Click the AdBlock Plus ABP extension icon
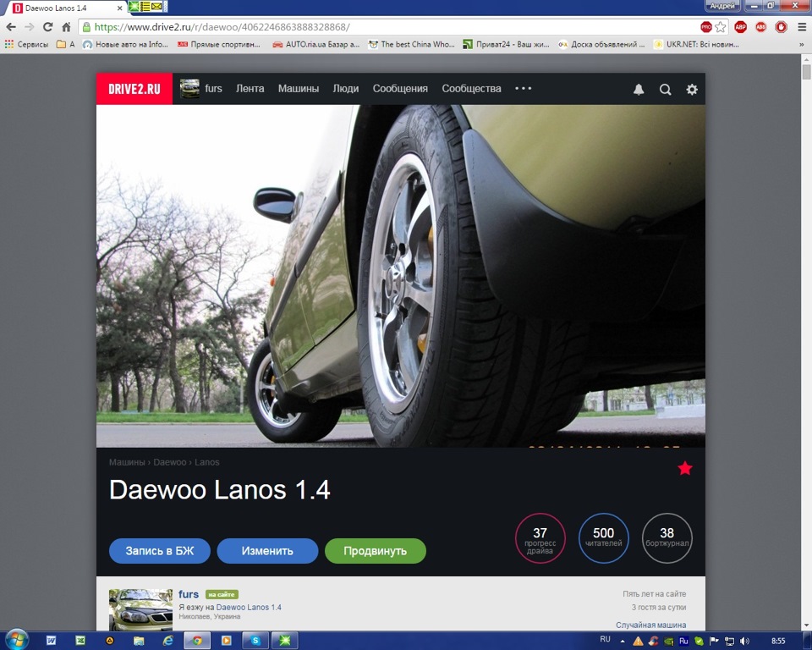The width and height of the screenshot is (812, 650). [741, 27]
